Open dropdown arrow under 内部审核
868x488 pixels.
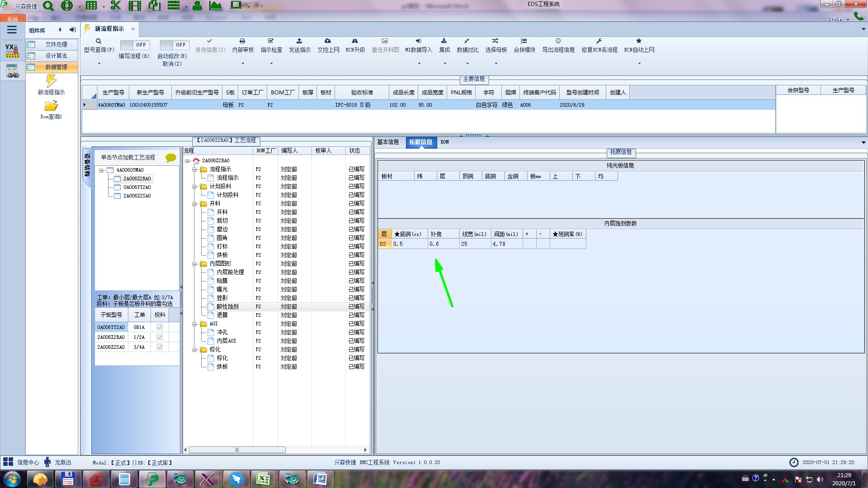(x=243, y=64)
